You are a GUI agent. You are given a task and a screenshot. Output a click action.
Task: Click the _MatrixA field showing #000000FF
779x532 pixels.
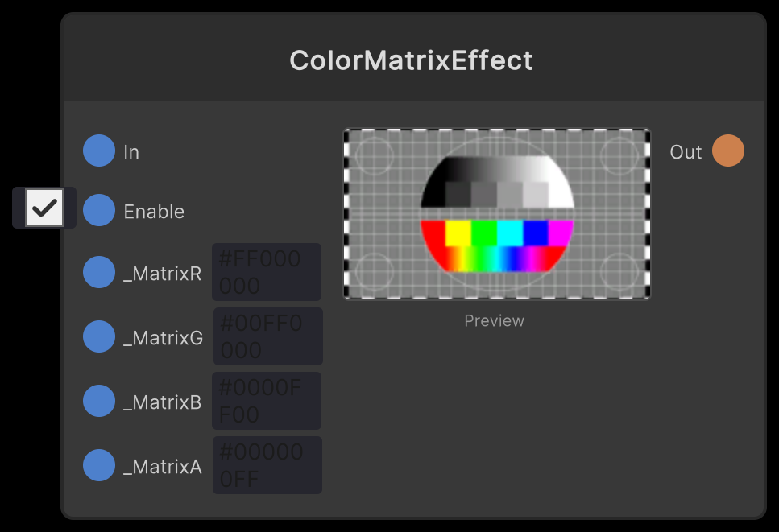[x=267, y=465]
